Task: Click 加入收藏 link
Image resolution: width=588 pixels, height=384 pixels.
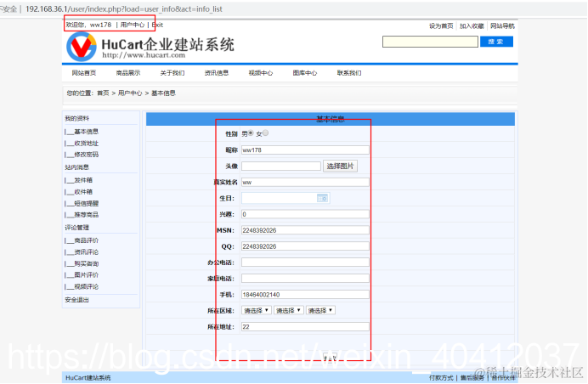Action: click(x=472, y=25)
